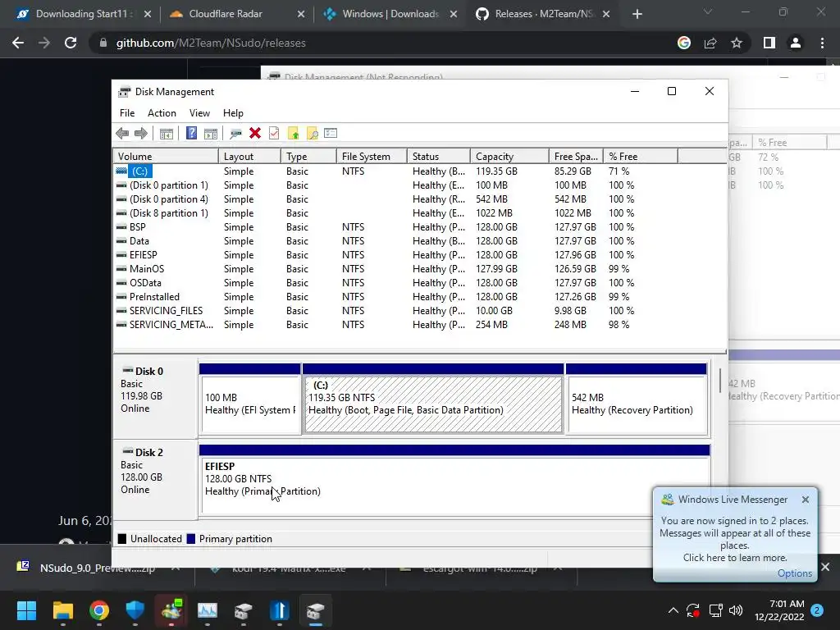Click the volume icon in system tray
Image resolution: width=840 pixels, height=630 pixels.
[x=736, y=610]
